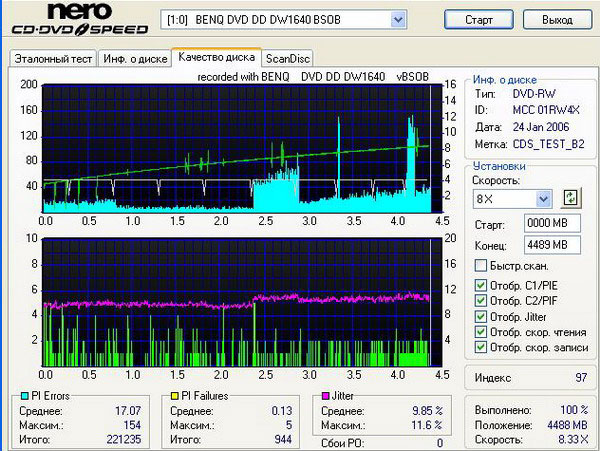Toggle Отобр. скор. чтения checkbox
Image resolution: width=600 pixels, height=451 pixels.
pyautogui.click(x=481, y=332)
